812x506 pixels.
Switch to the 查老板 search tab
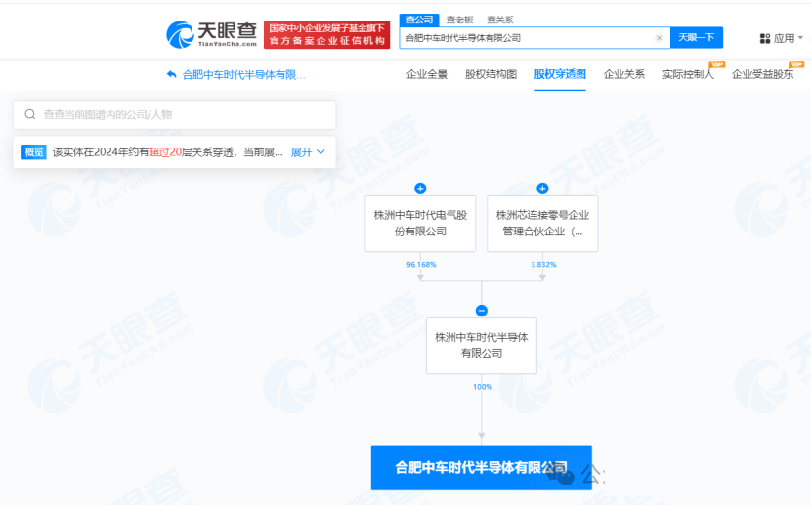coord(458,20)
